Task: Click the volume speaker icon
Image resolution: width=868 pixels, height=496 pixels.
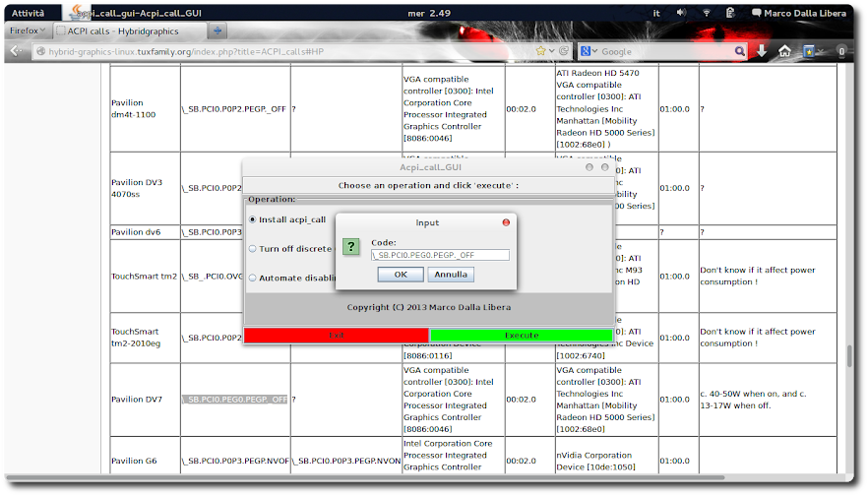Action: coord(681,12)
